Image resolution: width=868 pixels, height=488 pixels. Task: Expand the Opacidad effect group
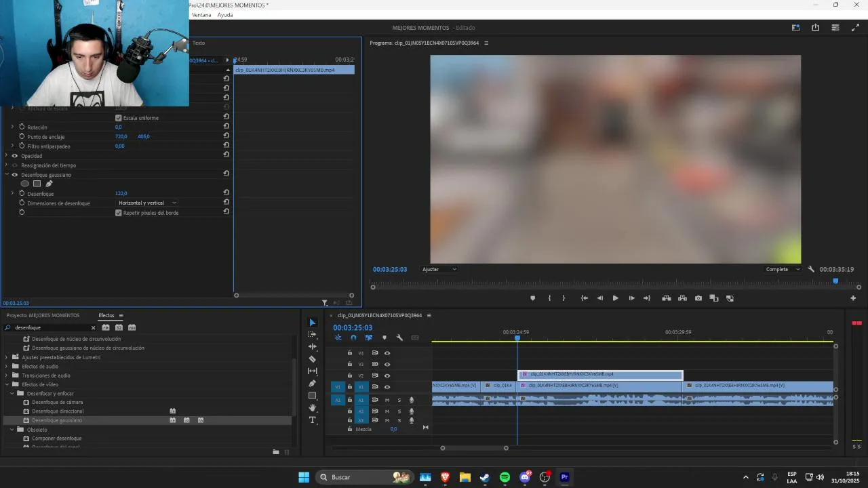6,156
